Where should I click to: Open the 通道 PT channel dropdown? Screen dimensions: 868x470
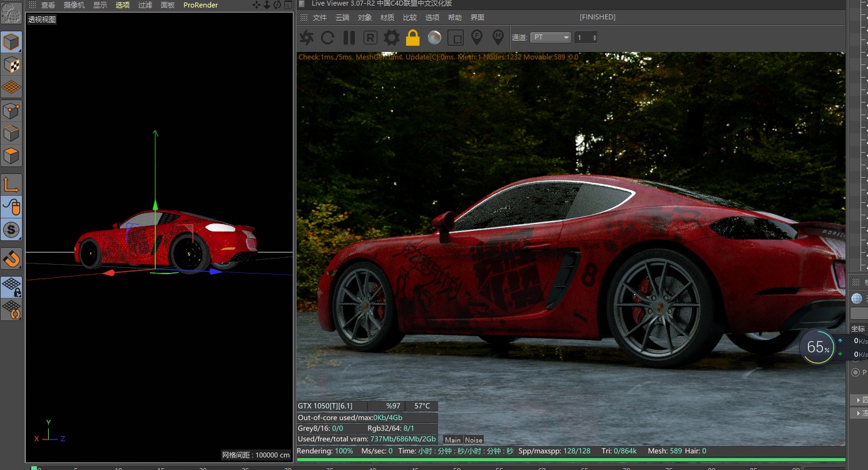[549, 37]
